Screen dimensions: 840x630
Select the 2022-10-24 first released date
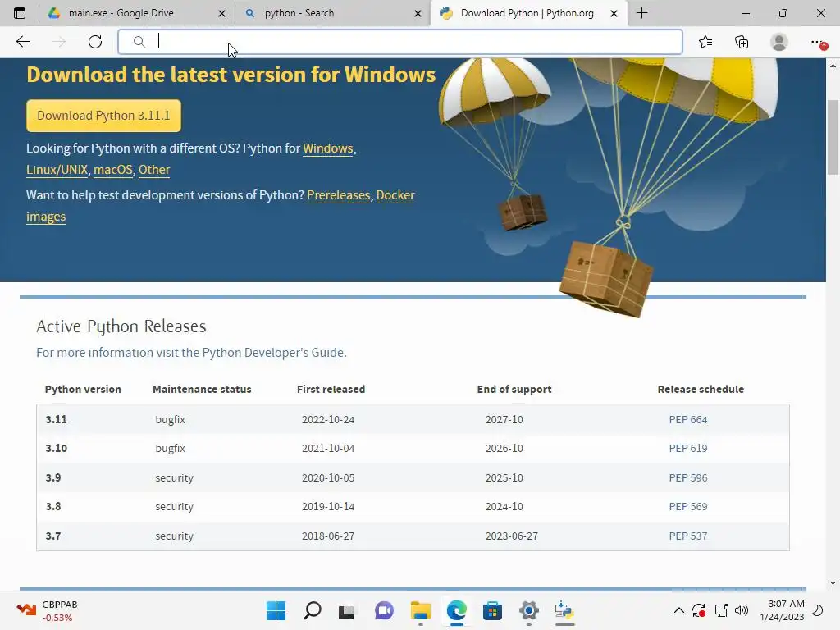pyautogui.click(x=328, y=419)
